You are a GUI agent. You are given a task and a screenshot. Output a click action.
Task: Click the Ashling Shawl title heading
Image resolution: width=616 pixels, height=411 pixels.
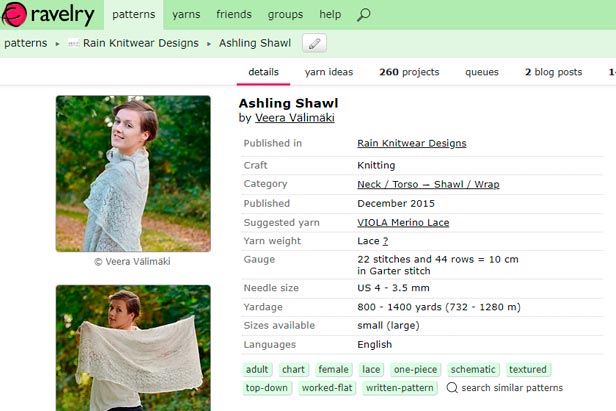288,103
